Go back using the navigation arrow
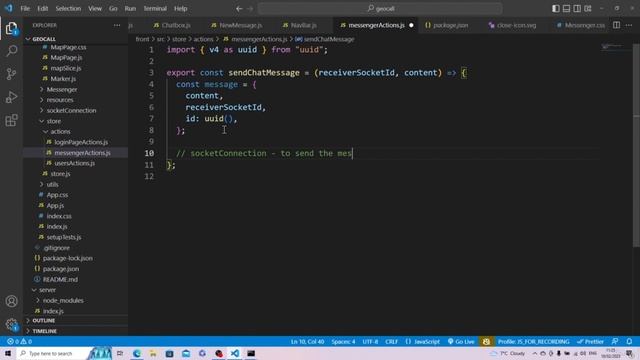 coord(239,9)
